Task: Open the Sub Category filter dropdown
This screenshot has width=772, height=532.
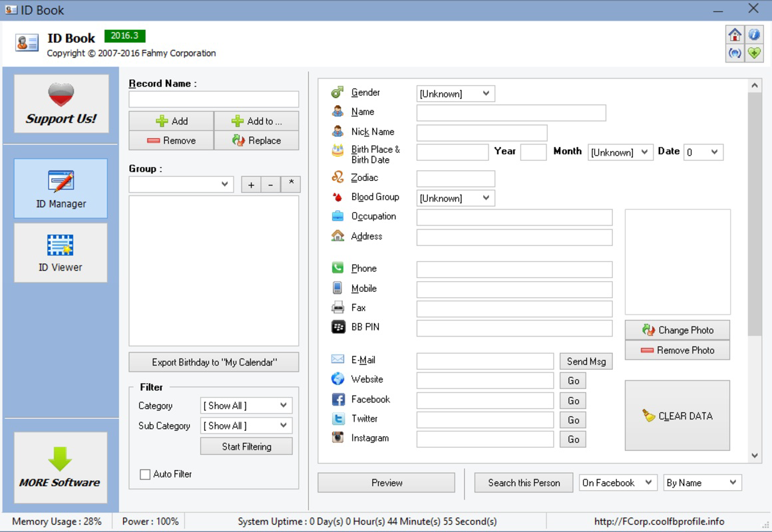Action: 246,425
